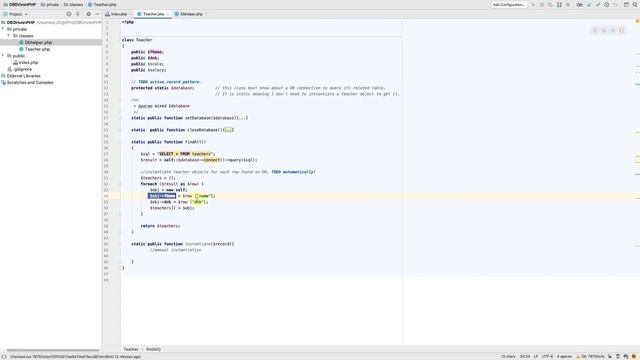Screen dimensions: 640x360
Task: Click the Git update project arrow icon
Action: coord(589,4)
